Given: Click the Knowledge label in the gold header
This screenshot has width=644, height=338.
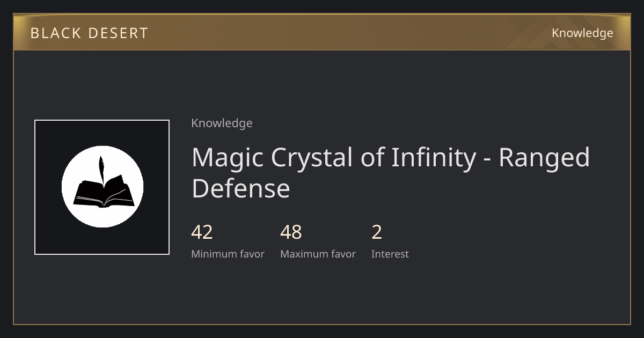Looking at the screenshot, I should pos(582,33).
